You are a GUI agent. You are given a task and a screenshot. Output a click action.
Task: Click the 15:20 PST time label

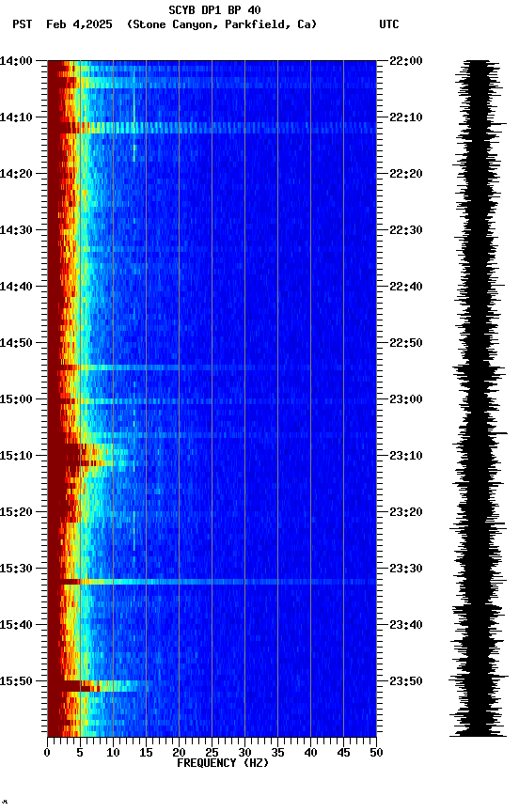(x=16, y=512)
